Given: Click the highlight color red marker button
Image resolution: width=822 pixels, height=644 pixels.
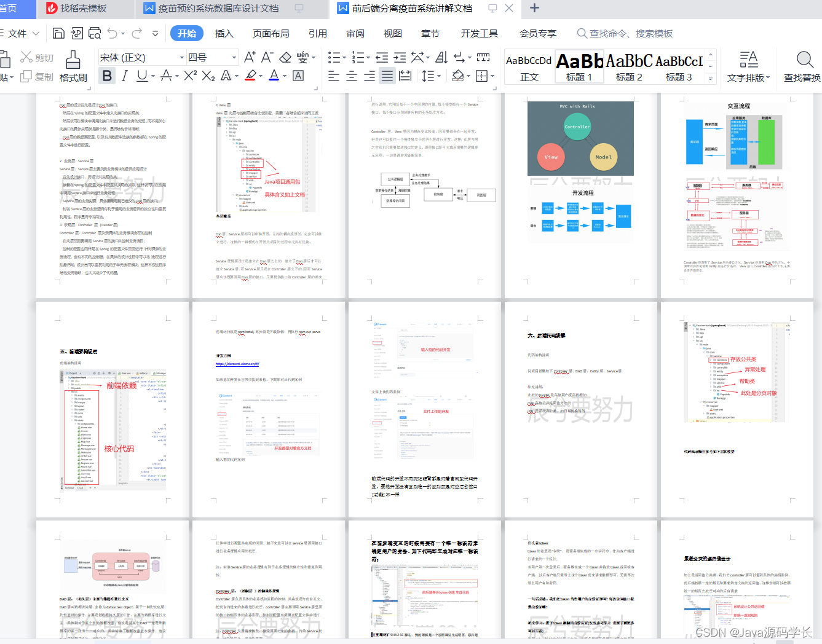Looking at the screenshot, I should (x=250, y=76).
